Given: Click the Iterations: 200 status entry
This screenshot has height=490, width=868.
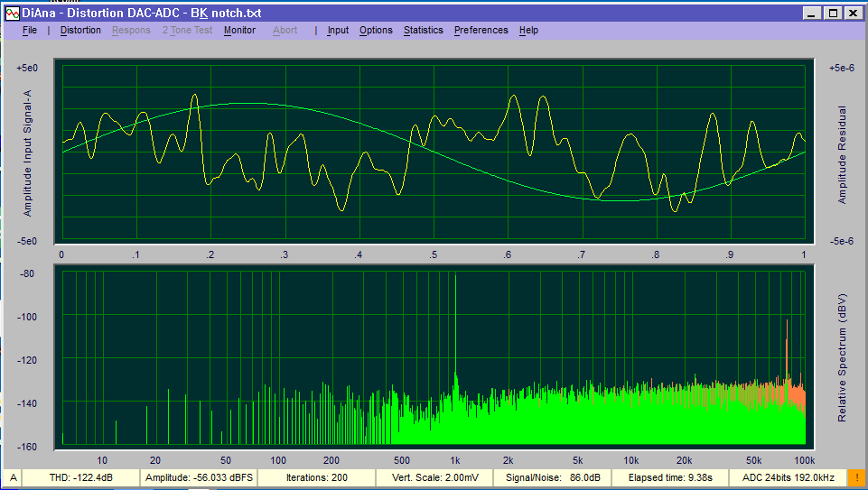Looking at the screenshot, I should coord(317,478).
